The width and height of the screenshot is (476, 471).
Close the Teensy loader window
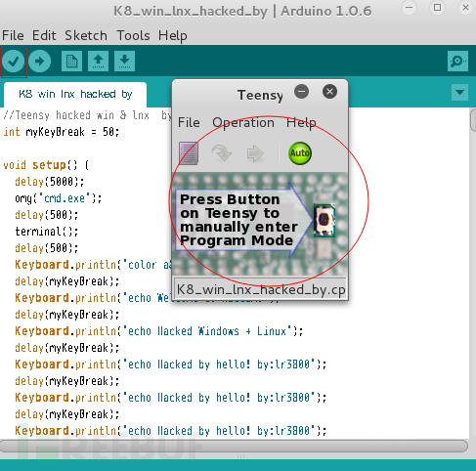pos(329,92)
